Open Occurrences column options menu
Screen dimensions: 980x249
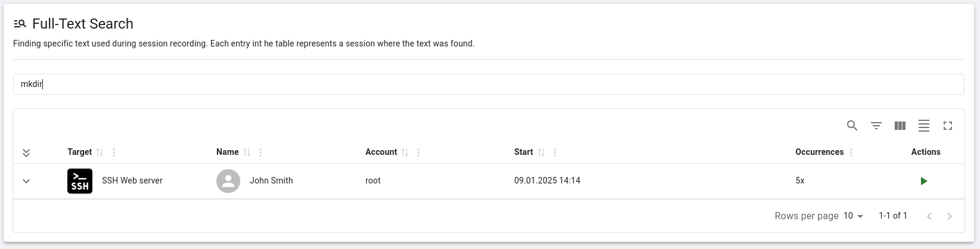coord(851,152)
